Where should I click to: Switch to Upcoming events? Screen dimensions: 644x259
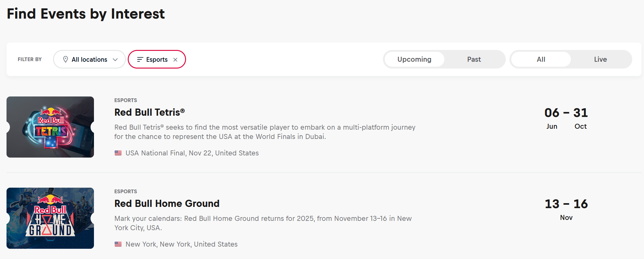pos(414,59)
